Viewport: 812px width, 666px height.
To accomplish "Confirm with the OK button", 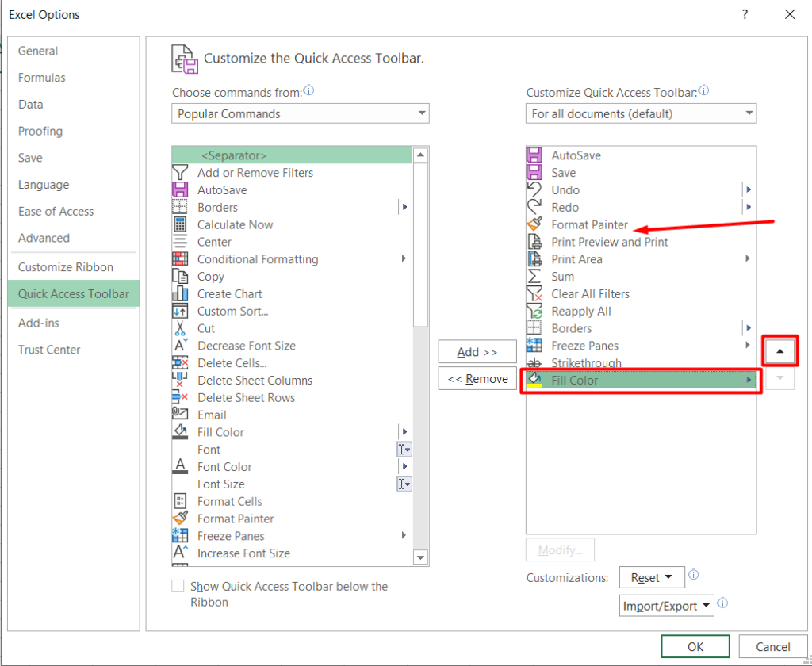I will pos(695,646).
